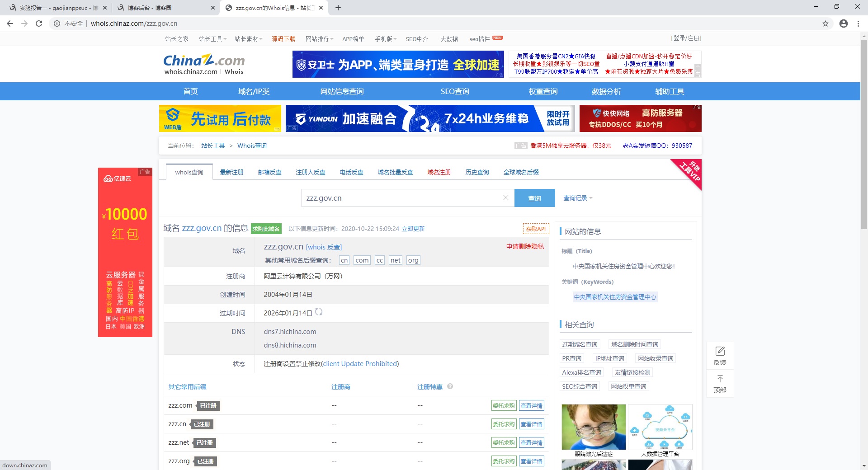Viewport: 868px width, 470px height.
Task: Click the com suffix link
Action: click(x=362, y=260)
